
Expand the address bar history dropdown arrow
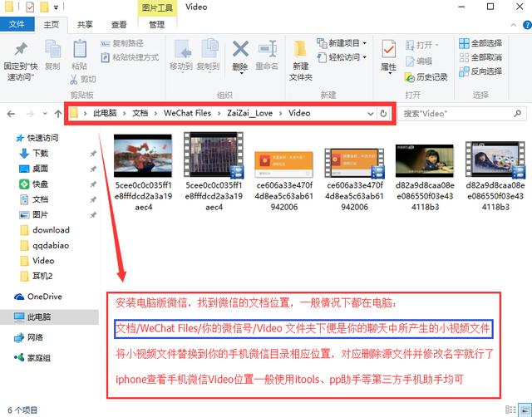tap(369, 113)
